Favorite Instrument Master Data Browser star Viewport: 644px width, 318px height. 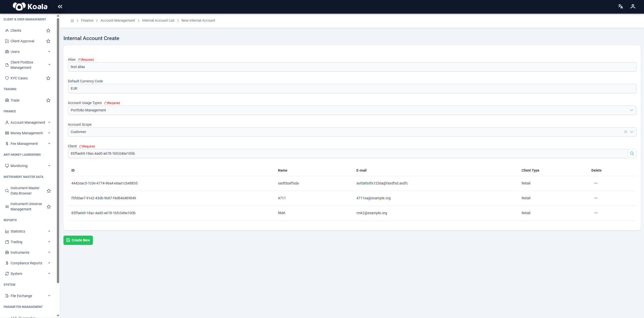[49, 191]
